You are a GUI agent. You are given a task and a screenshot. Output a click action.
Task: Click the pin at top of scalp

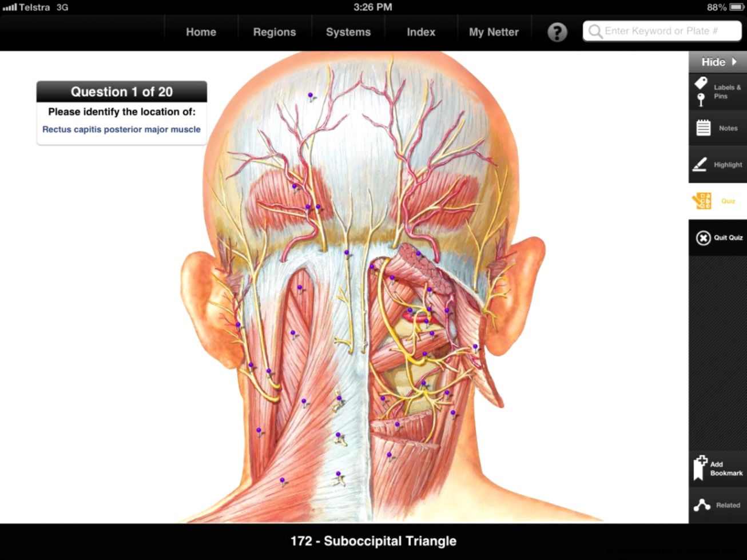pyautogui.click(x=311, y=96)
